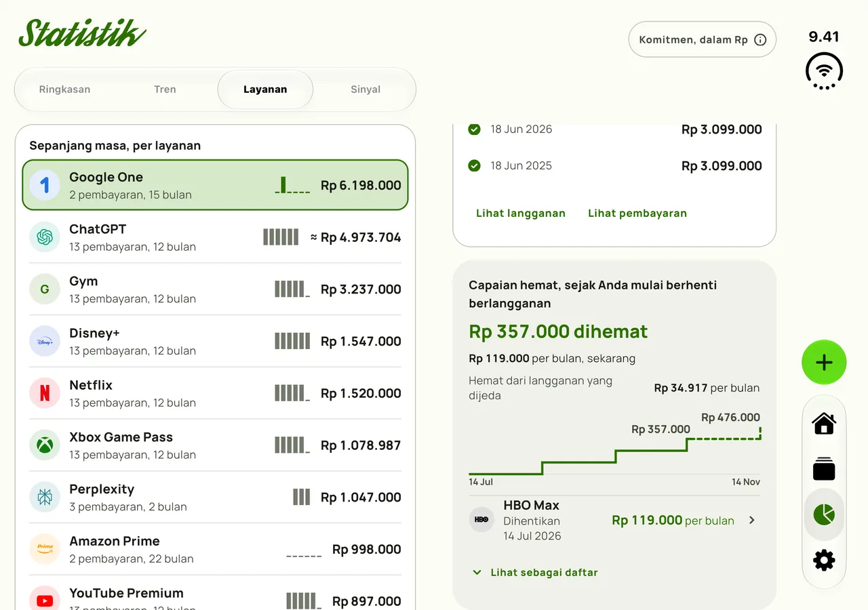The width and height of the screenshot is (868, 610).
Task: Click the info icon in Komitmen pill
Action: tap(760, 40)
